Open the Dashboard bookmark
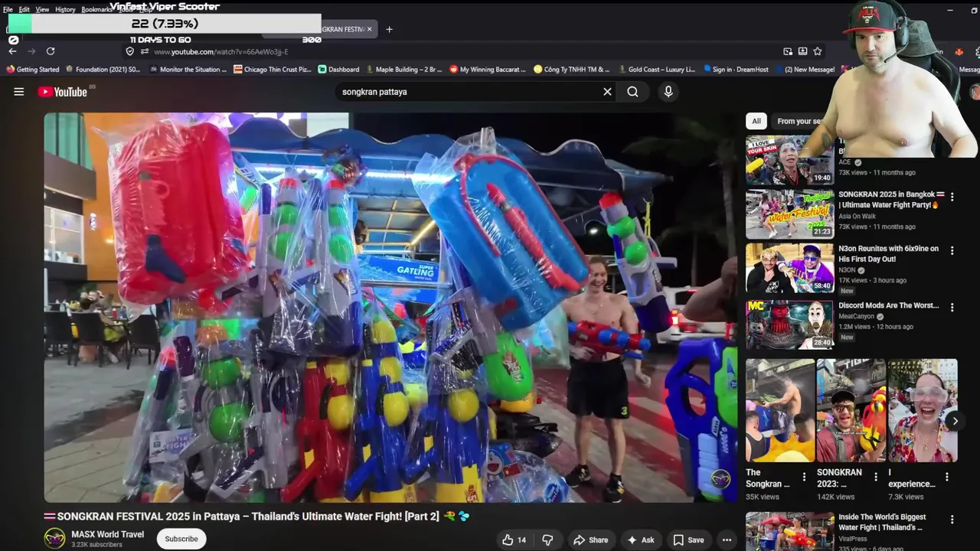Image resolution: width=980 pixels, height=551 pixels. pos(338,70)
